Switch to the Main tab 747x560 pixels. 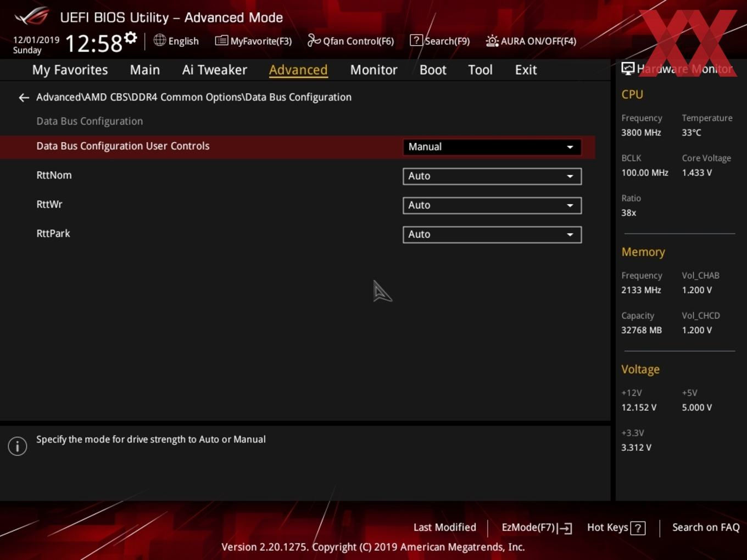[x=145, y=70]
